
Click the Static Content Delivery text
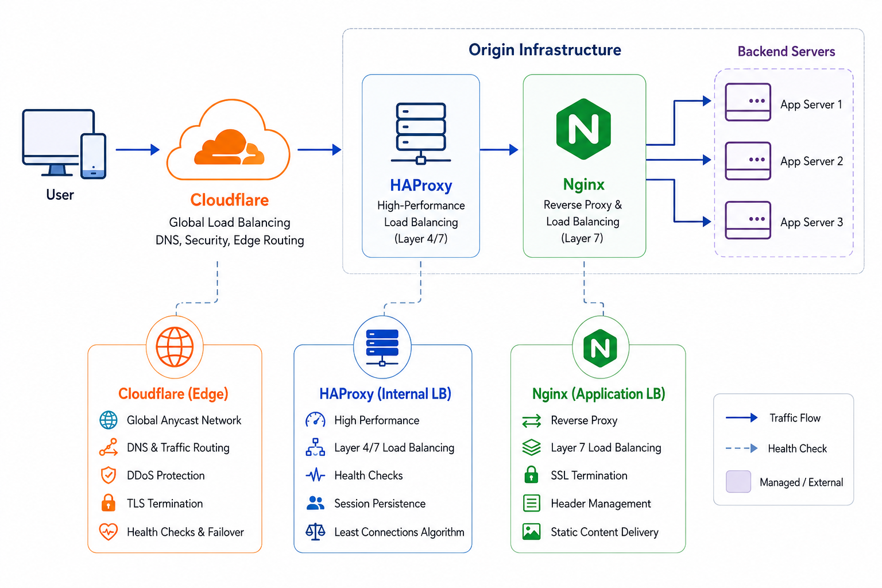(x=605, y=532)
